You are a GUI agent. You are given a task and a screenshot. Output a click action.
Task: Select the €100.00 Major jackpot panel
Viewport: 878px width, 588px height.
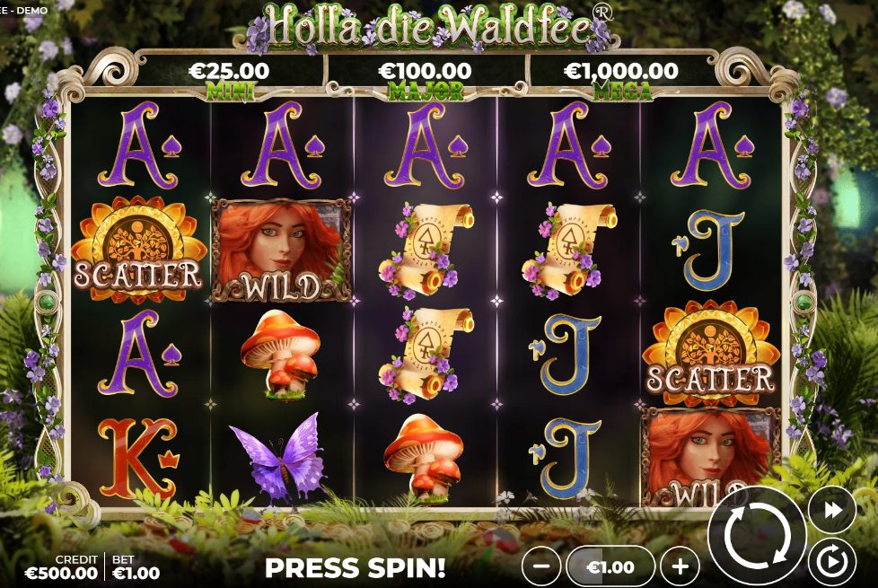tap(426, 78)
